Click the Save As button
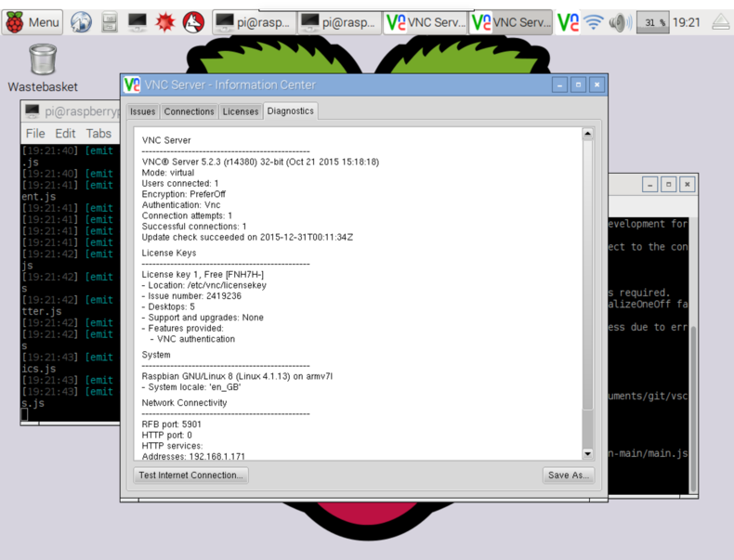The image size is (734, 560). (569, 475)
